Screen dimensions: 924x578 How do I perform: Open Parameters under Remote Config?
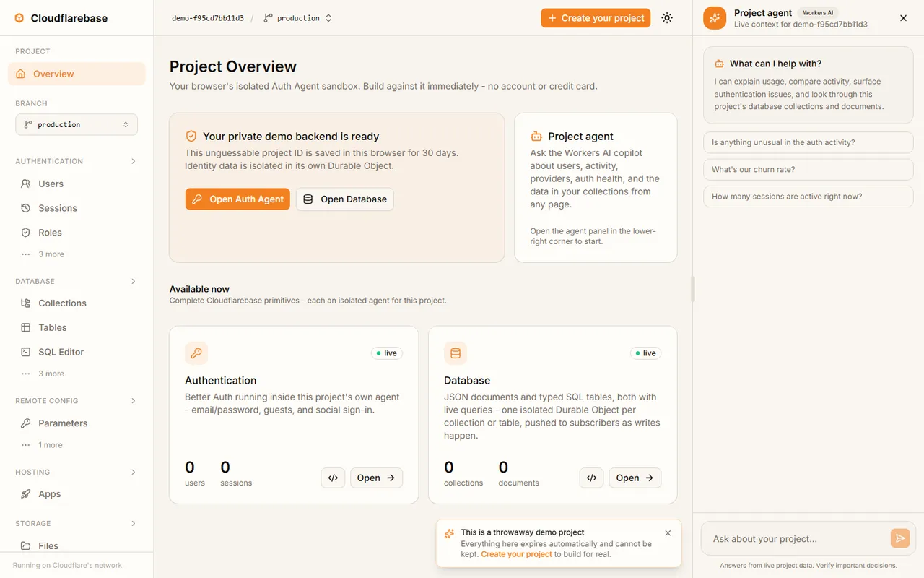[77, 423]
